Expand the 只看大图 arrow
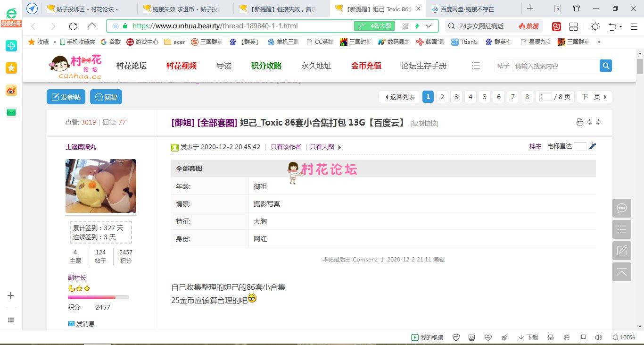Screen dimensions: 644x345 point(339,147)
